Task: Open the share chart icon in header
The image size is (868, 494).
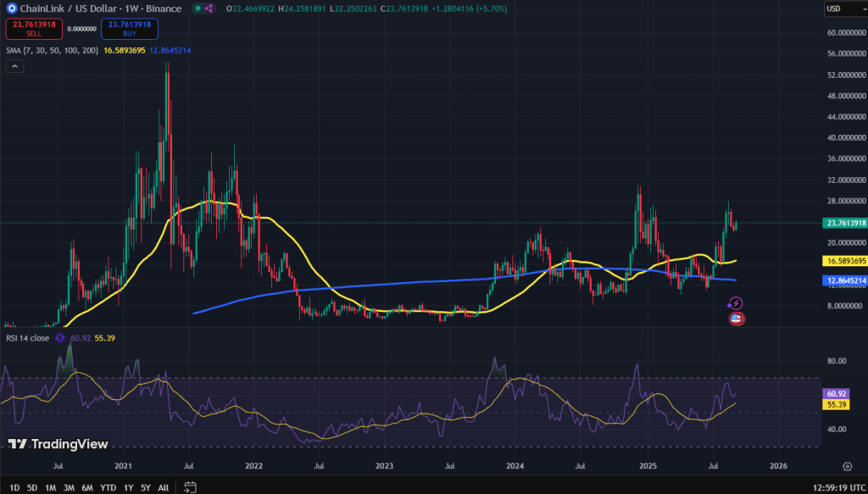Action: [208, 8]
